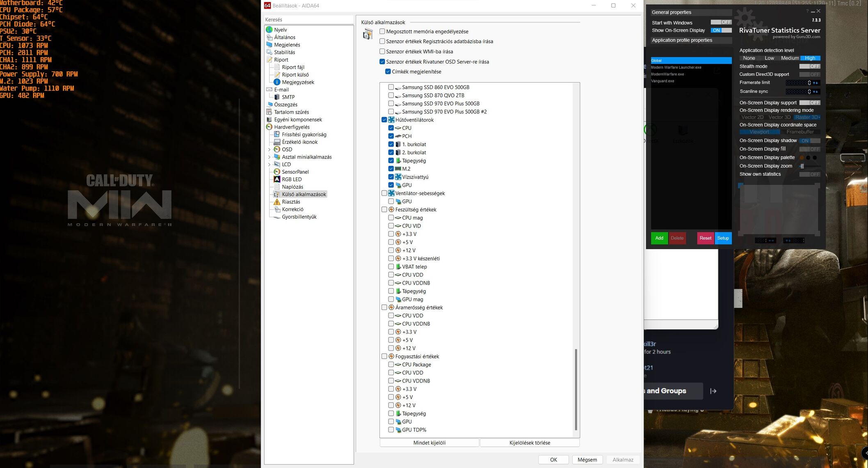Expand the Asztal minialkalmazás node
The image size is (868, 468).
(270, 157)
